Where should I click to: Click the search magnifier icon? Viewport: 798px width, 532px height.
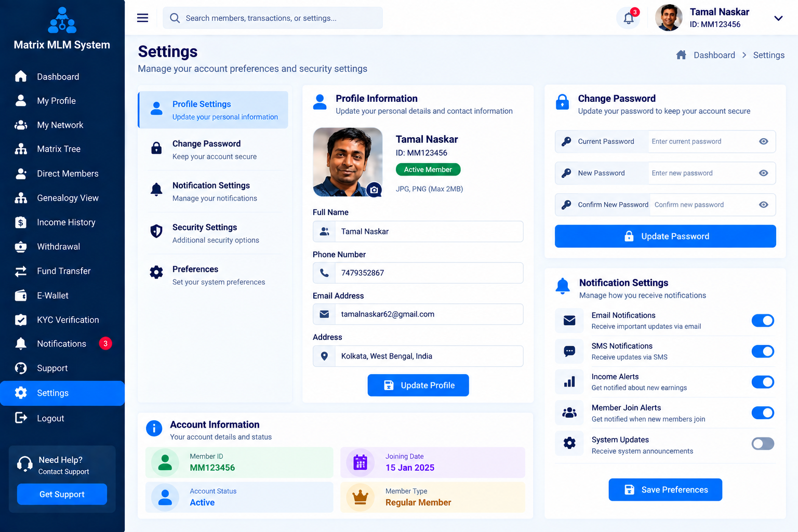click(x=175, y=18)
